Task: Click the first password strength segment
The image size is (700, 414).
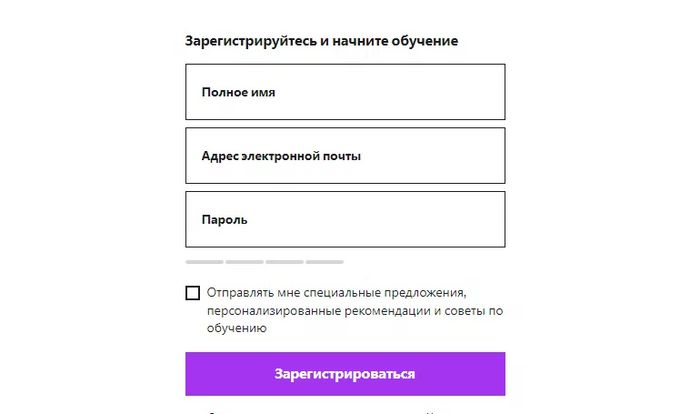Action: point(204,262)
